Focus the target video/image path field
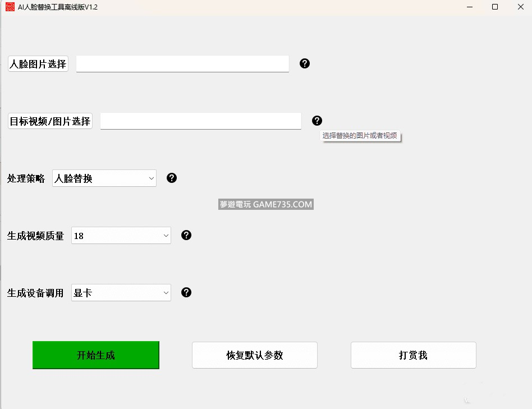The height and width of the screenshot is (409, 532). point(201,121)
